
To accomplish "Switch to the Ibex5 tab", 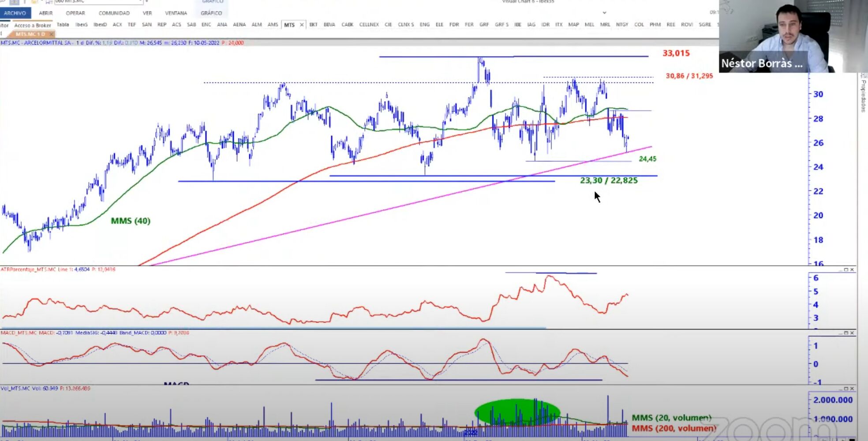I will point(82,25).
